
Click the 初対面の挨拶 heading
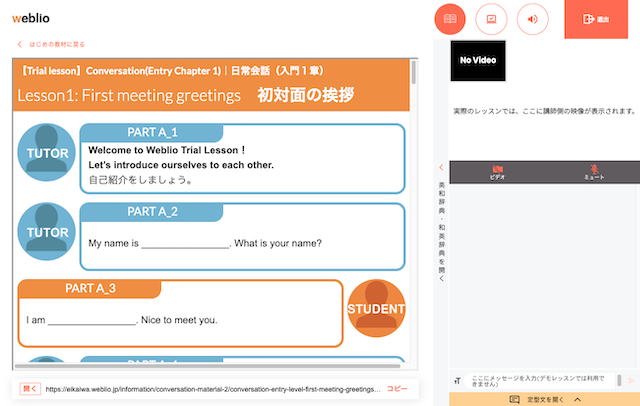[305, 95]
